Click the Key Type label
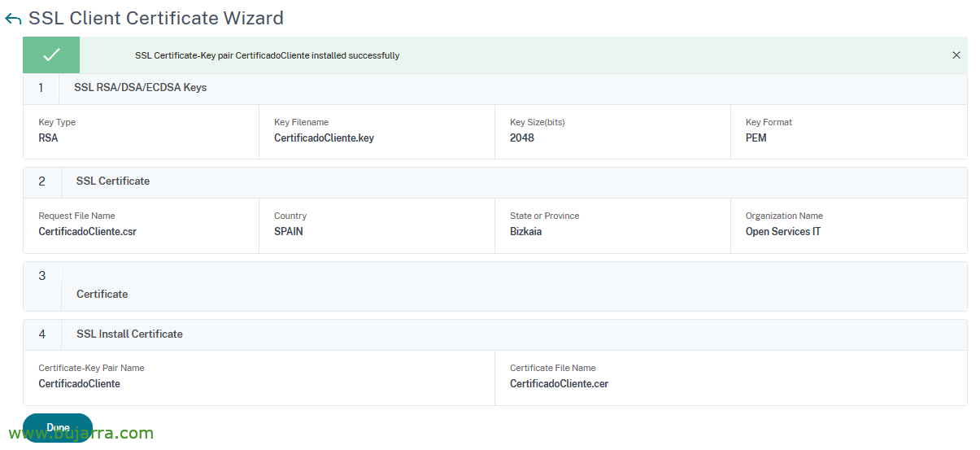The image size is (980, 450). coord(57,123)
